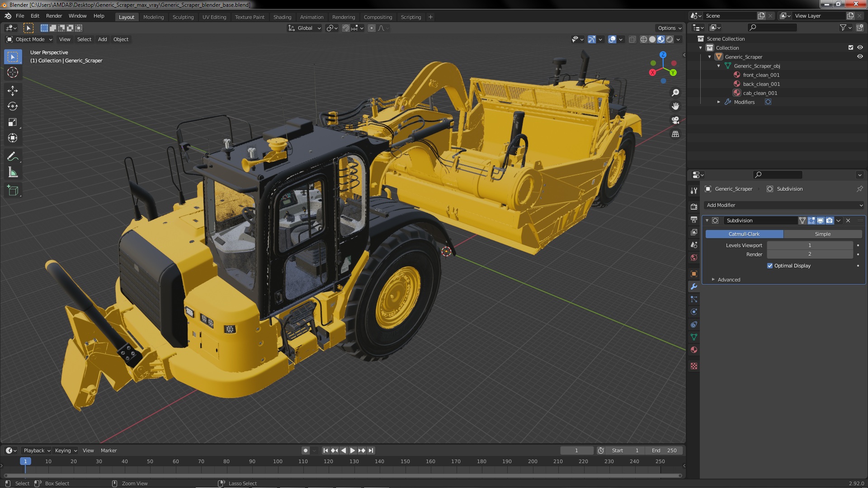Expand the Modifiers row in the outliner
868x488 pixels.
click(x=718, y=102)
